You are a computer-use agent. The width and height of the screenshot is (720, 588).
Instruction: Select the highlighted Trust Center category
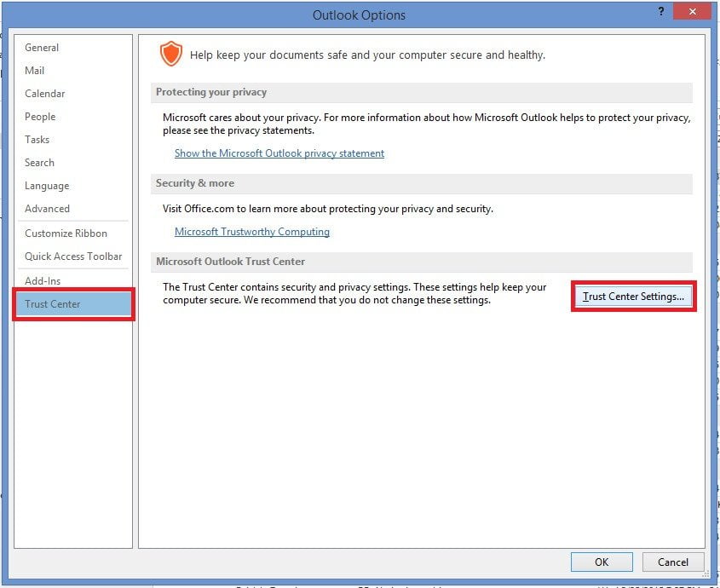click(x=53, y=304)
